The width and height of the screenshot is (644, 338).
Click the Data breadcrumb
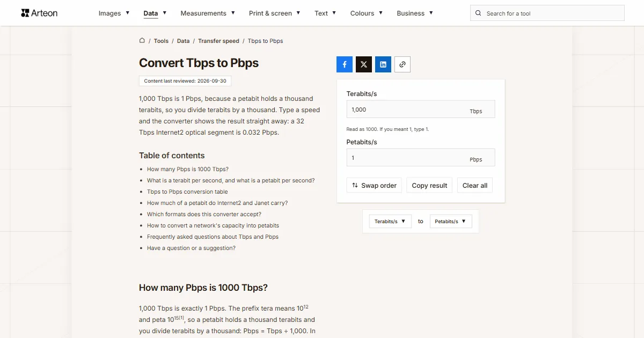(183, 41)
